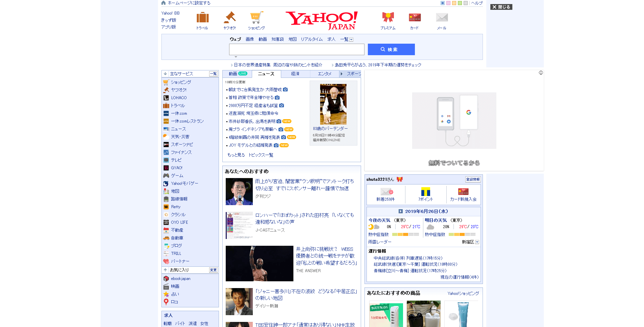Expand the date 2019年6月26日 arrow
The width and height of the screenshot is (644, 327).
pyautogui.click(x=401, y=211)
